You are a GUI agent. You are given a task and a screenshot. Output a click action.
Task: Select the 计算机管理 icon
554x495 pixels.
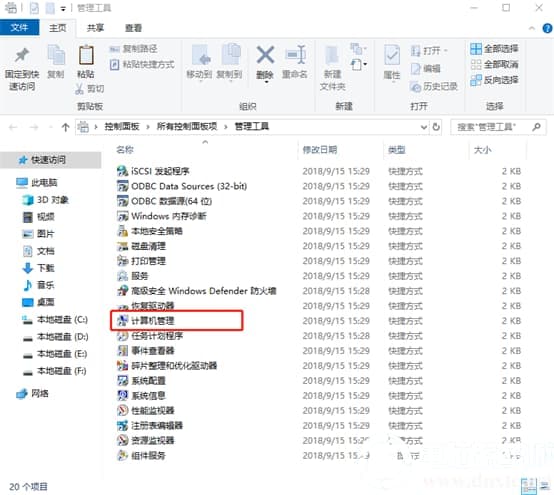(x=122, y=321)
